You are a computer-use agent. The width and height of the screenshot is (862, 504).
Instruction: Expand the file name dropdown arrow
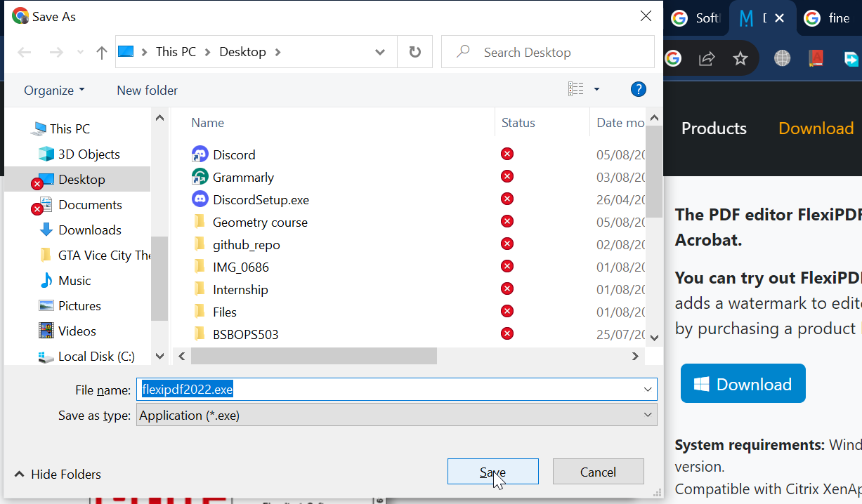tap(647, 389)
